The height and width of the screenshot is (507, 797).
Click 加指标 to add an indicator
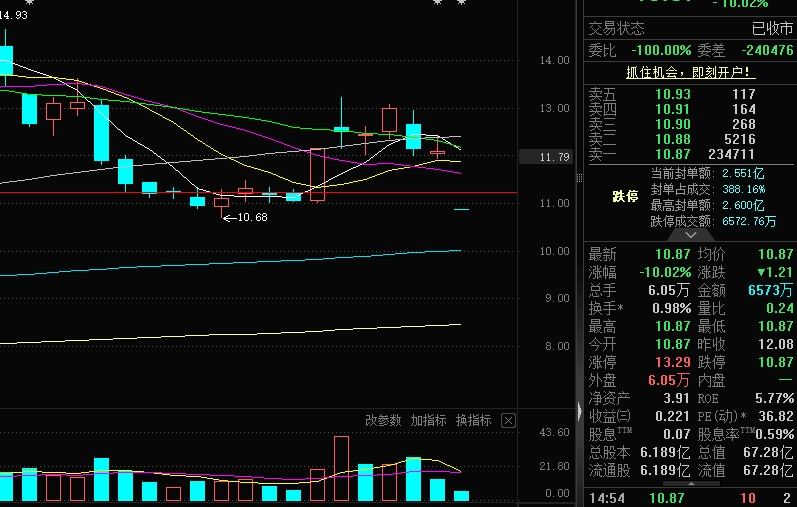(428, 421)
